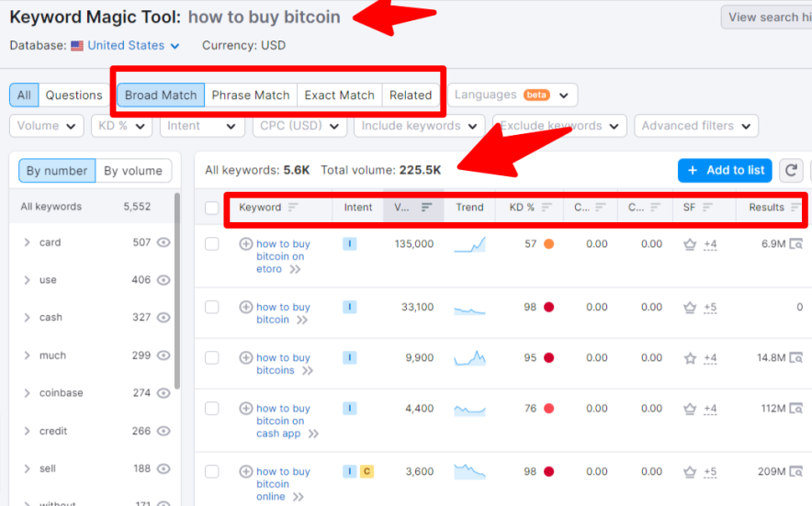Sort by SF column sort icon
Screen dimensions: 812x506
(707, 208)
